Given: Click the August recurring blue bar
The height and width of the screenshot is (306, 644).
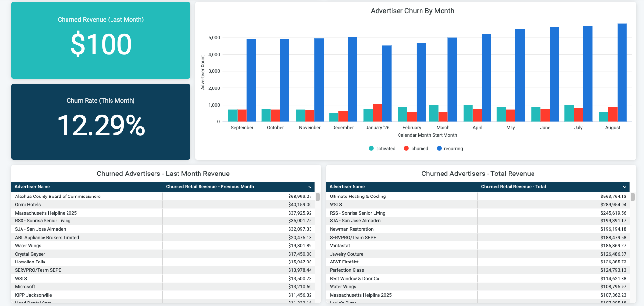Looking at the screenshot, I should pyautogui.click(x=622, y=73).
